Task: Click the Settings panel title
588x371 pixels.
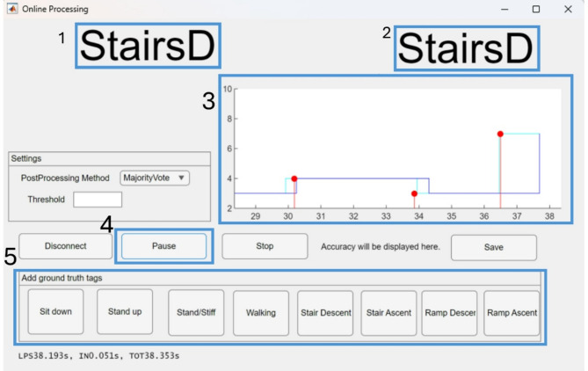Action: [26, 158]
